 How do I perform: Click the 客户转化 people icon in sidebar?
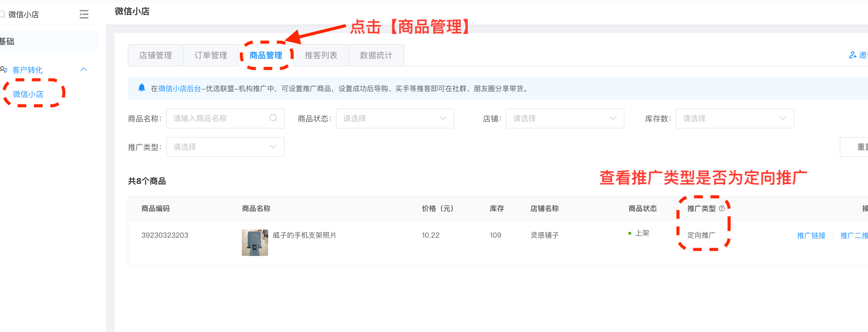click(x=4, y=69)
